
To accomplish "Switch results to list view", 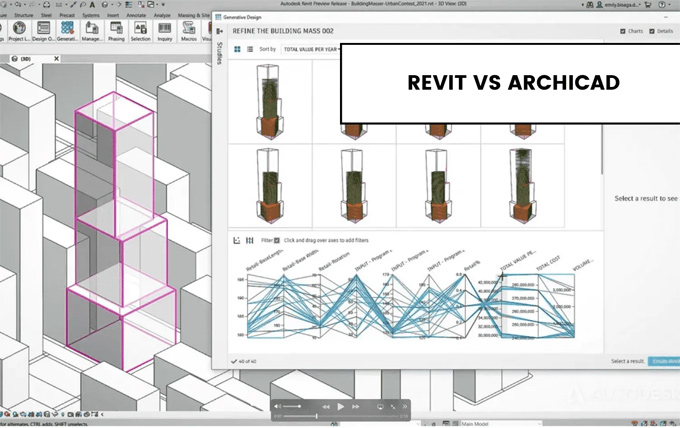I will pos(250,49).
